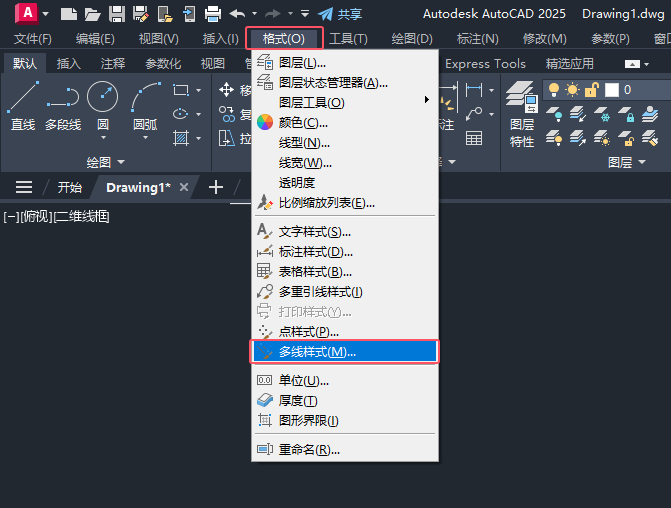
Task: Switch to the 参数化 ribbon tab
Action: point(163,63)
